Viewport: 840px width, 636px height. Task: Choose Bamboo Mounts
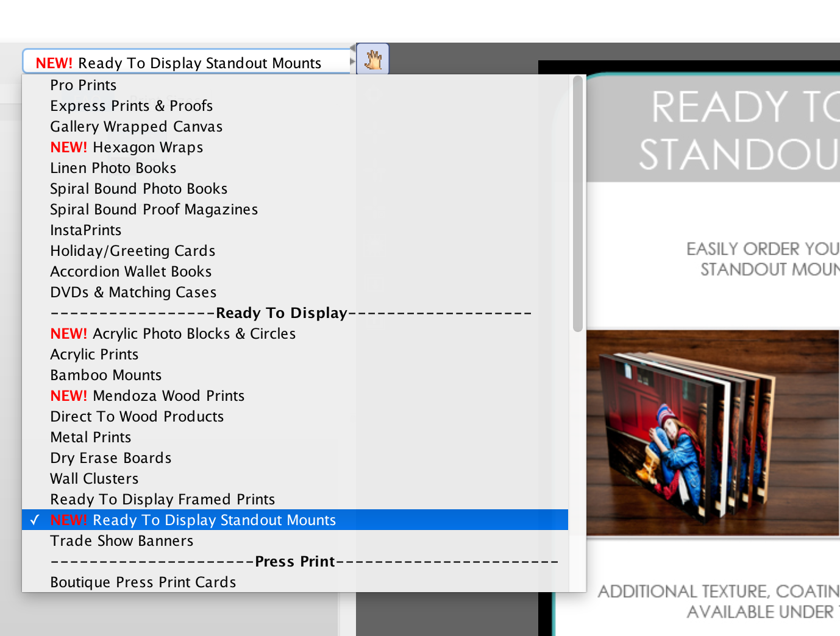[295, 375]
